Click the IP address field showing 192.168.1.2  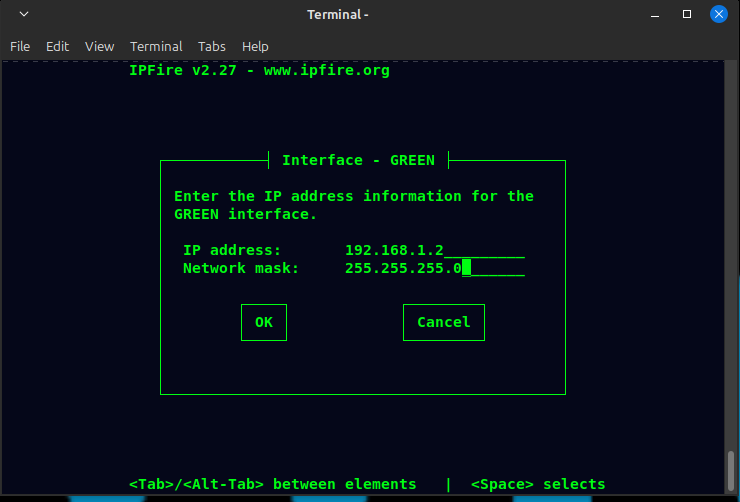(434, 250)
